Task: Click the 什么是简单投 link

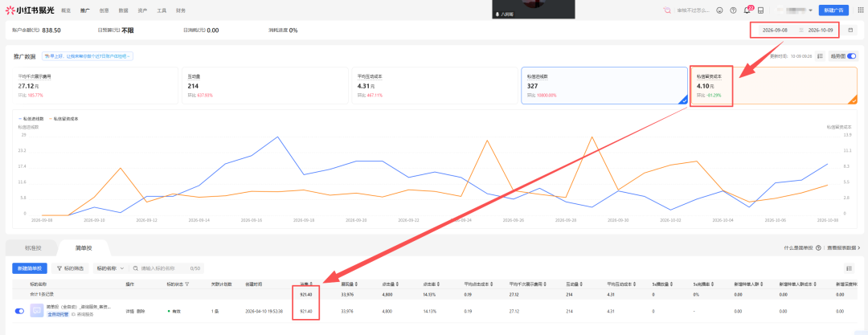Action: (x=797, y=247)
